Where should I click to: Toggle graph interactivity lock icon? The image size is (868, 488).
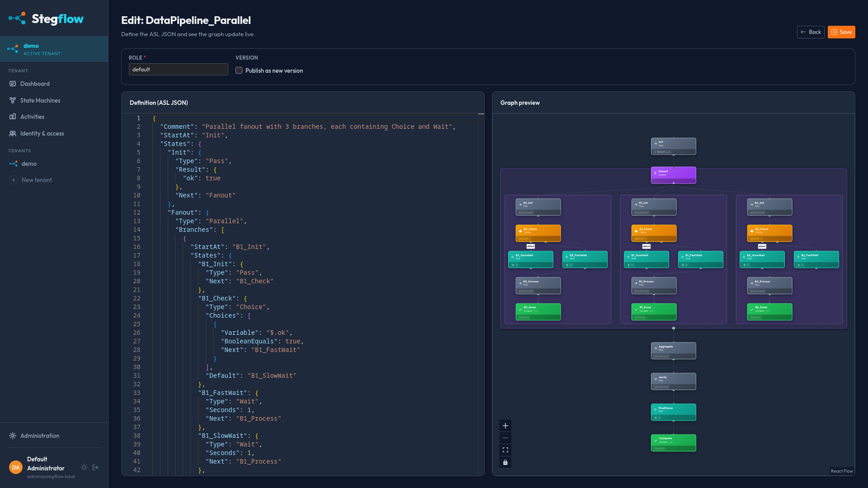[505, 462]
